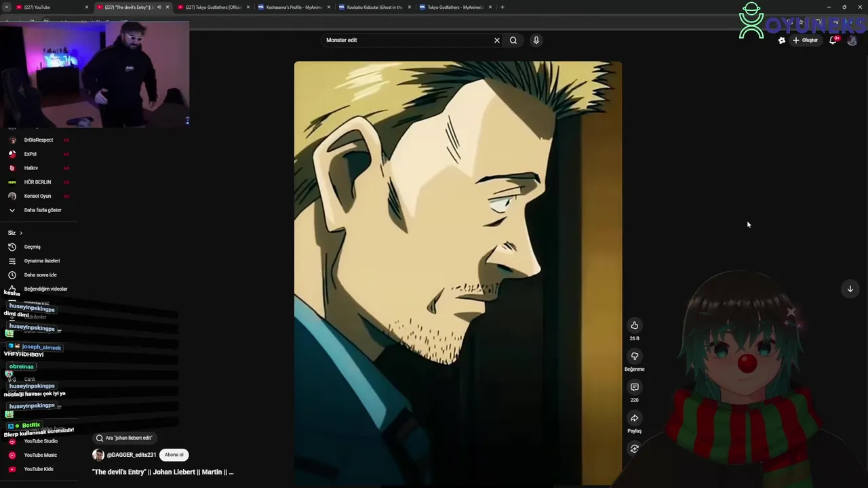Open 'Beğendiğim videolar' liked videos
This screenshot has width=868, height=488.
45,289
